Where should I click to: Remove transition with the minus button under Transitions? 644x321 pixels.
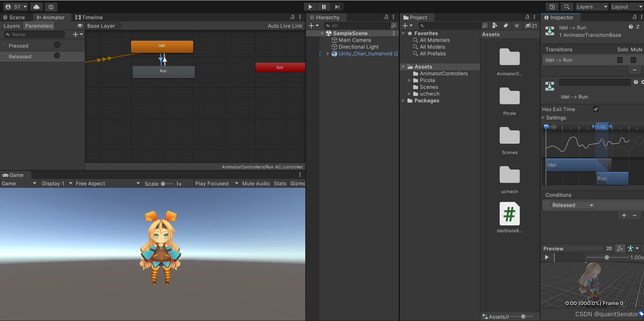coord(635,70)
